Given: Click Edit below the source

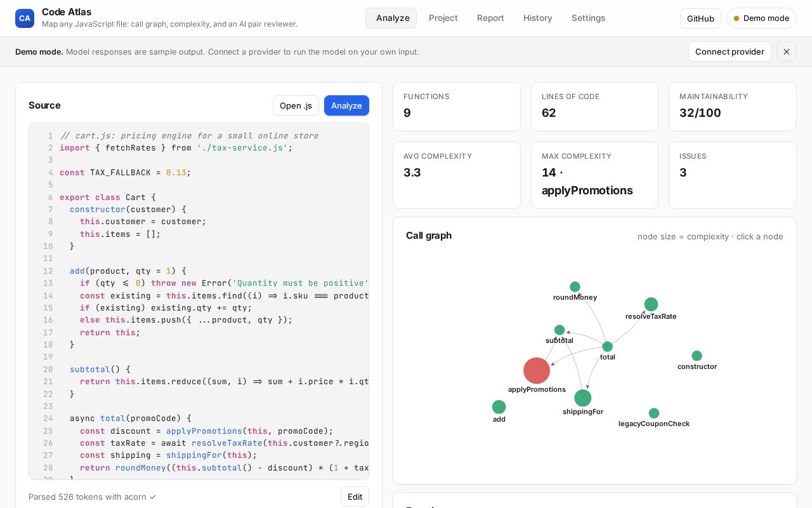Looking at the screenshot, I should pyautogui.click(x=355, y=497).
